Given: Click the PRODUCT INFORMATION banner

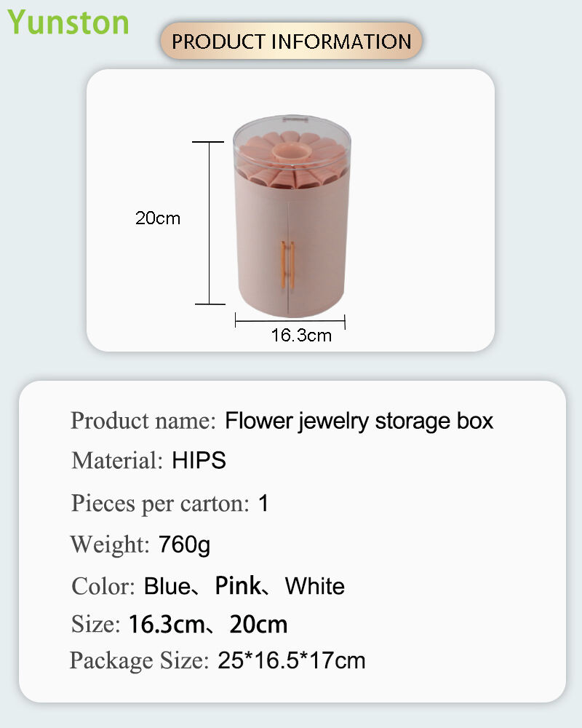Looking at the screenshot, I should click(x=291, y=41).
